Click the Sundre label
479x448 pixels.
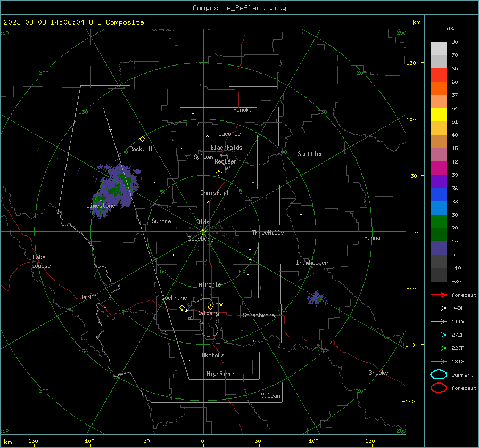coord(161,221)
